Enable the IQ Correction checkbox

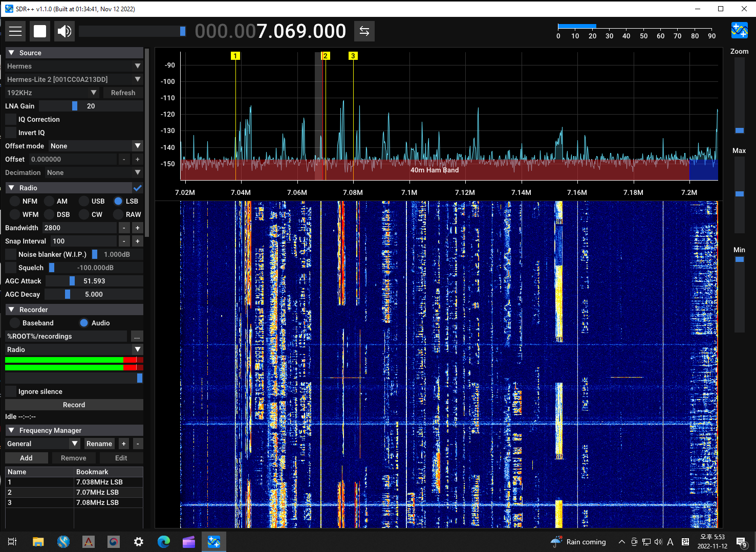click(11, 120)
